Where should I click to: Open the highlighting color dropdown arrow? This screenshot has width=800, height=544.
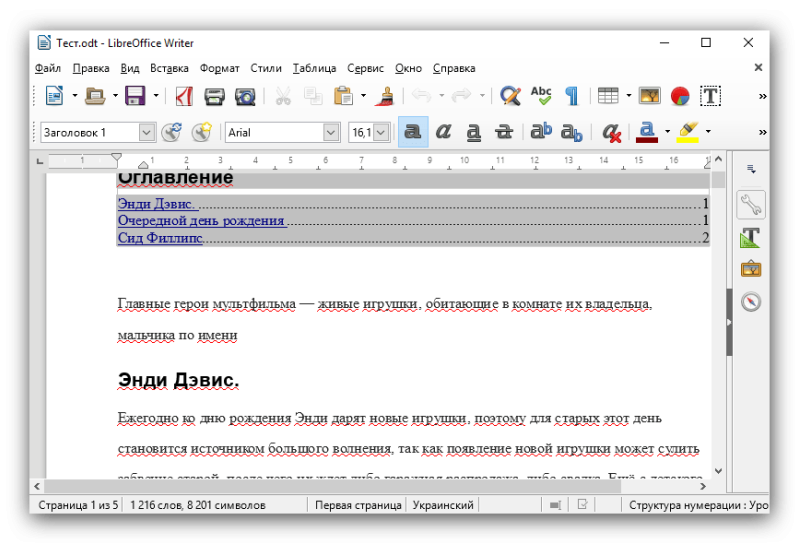click(x=708, y=132)
